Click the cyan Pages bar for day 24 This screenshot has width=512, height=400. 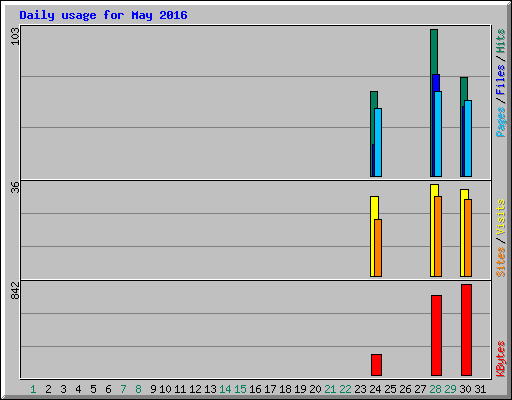coord(378,142)
